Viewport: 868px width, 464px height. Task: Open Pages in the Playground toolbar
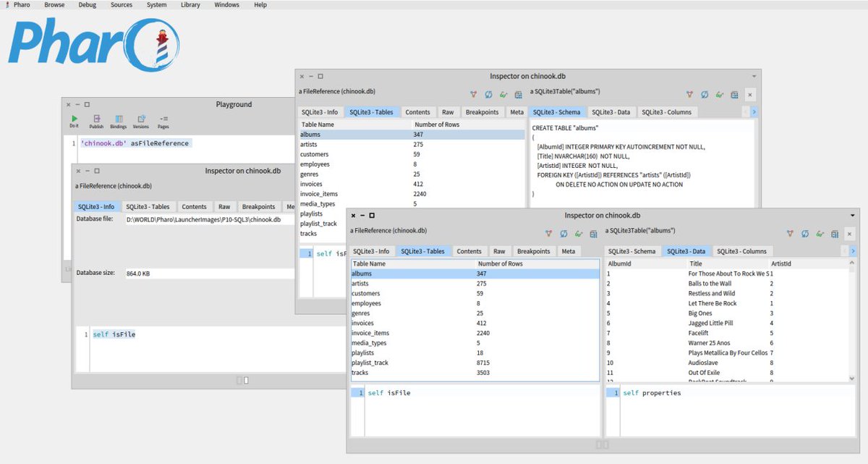click(163, 121)
